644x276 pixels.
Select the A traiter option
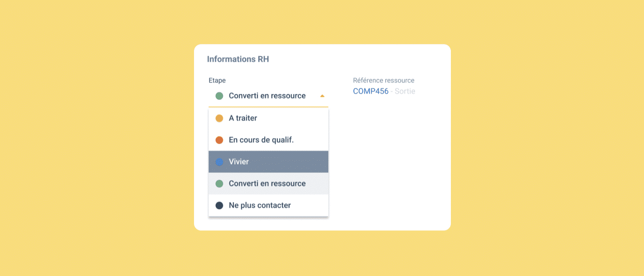coord(268,118)
